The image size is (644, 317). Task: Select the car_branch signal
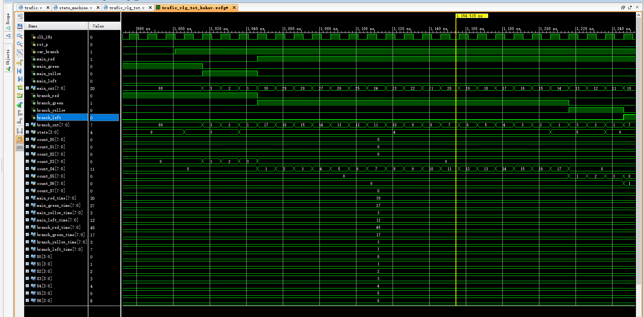pos(48,52)
